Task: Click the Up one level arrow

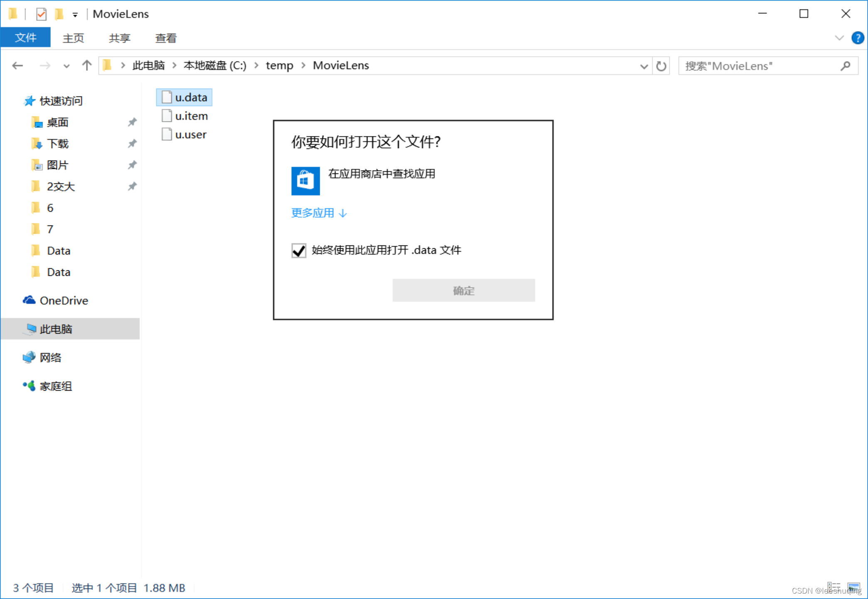Action: pyautogui.click(x=86, y=66)
